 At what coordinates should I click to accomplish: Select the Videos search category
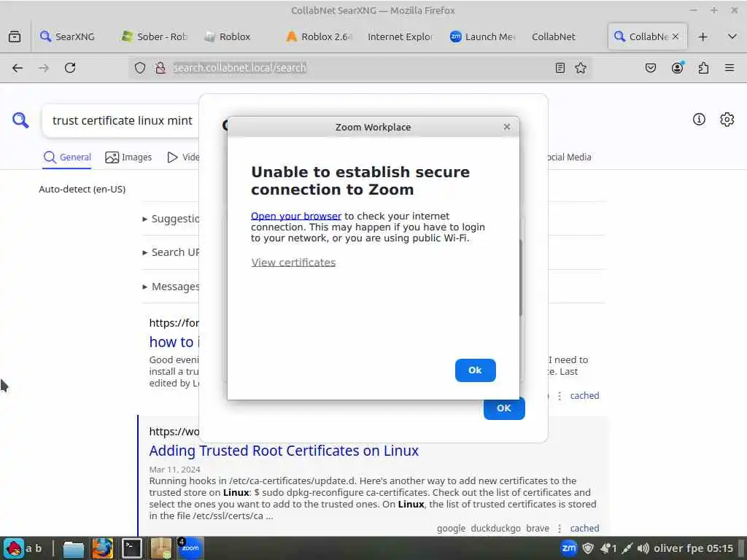pos(183,157)
